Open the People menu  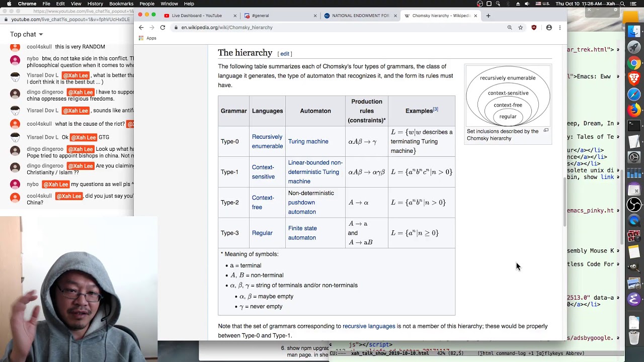[147, 4]
